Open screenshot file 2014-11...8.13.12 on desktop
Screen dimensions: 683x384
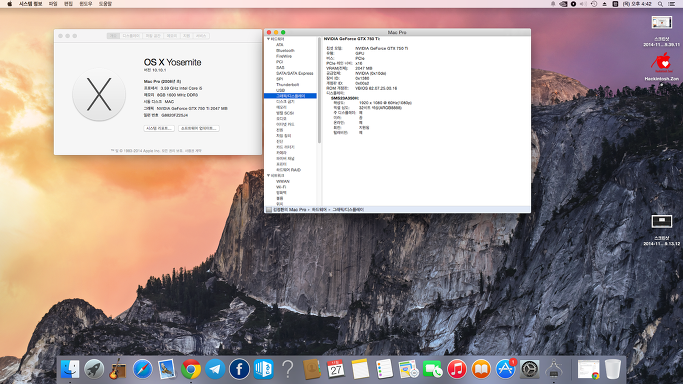click(662, 230)
